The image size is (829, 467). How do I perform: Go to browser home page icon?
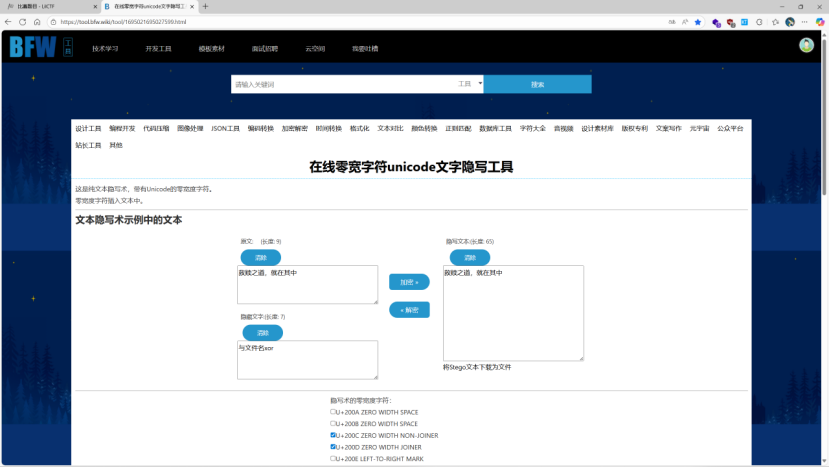pyautogui.click(x=37, y=21)
